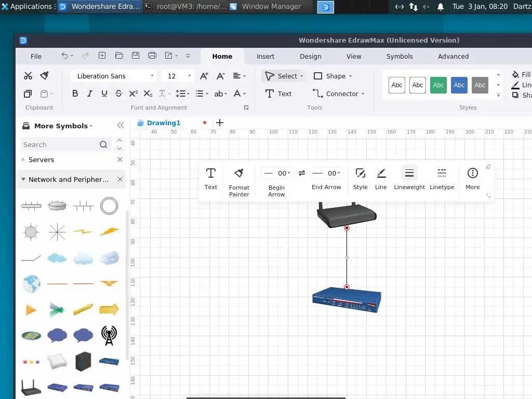Open a file with folder icon

coord(119,56)
